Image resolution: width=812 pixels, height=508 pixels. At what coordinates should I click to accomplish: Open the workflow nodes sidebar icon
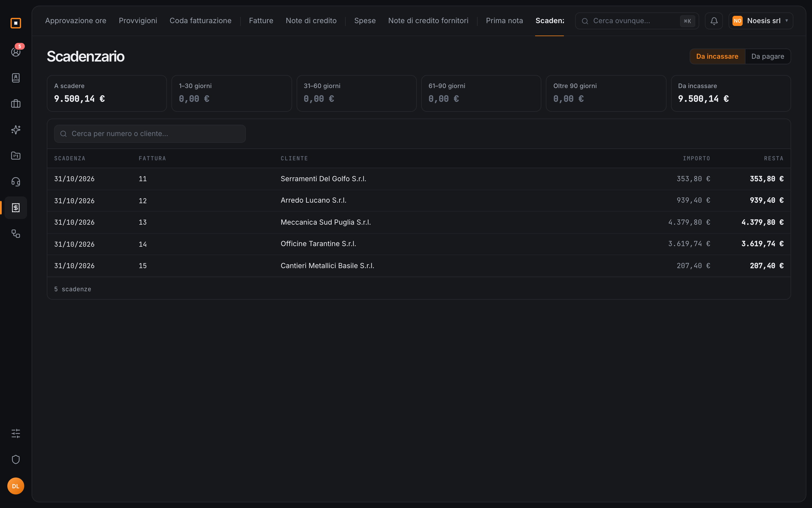pos(16,233)
